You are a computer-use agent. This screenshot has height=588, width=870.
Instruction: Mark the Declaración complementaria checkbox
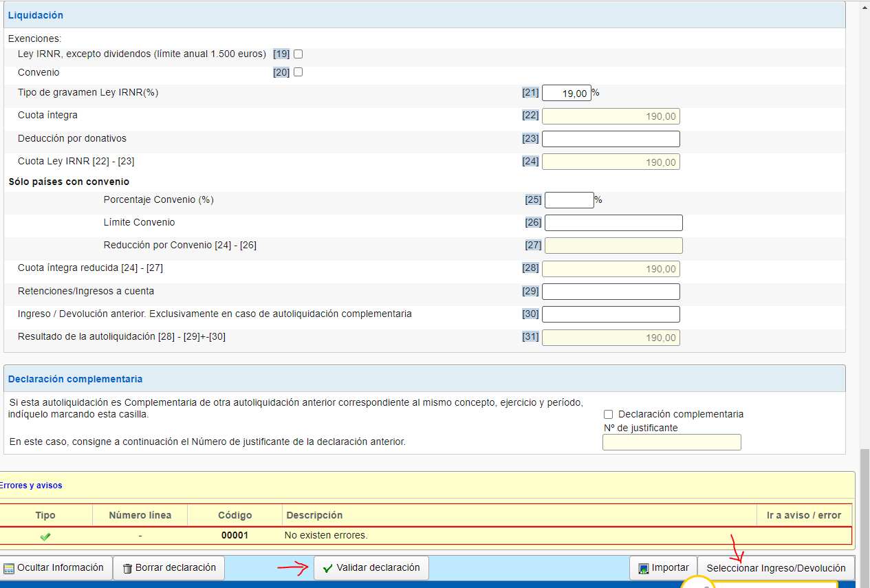(608, 415)
